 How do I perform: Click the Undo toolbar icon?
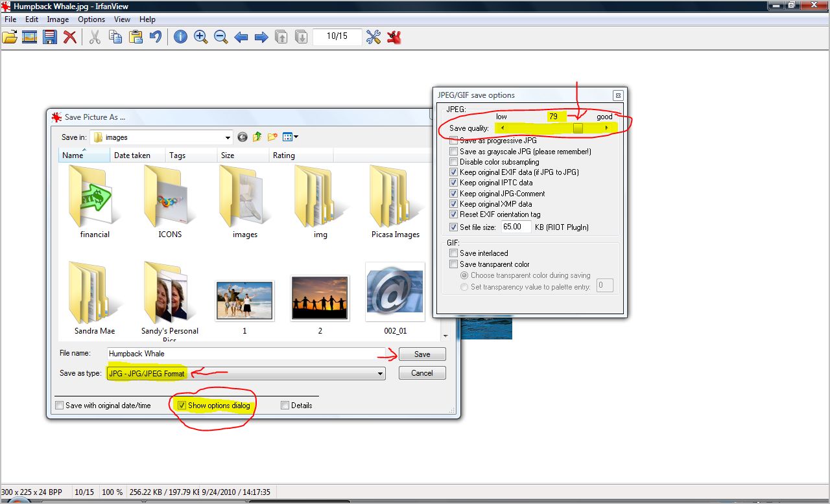pos(156,37)
